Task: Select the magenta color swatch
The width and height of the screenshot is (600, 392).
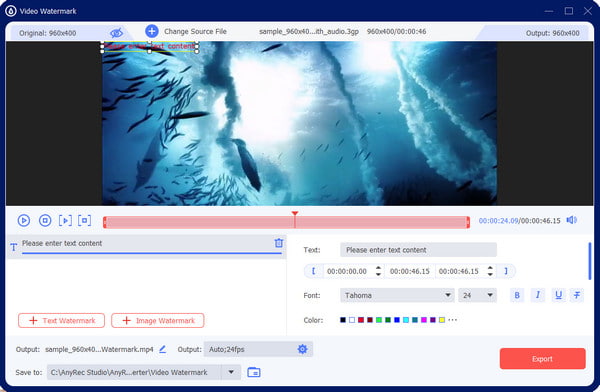Action: coord(424,320)
